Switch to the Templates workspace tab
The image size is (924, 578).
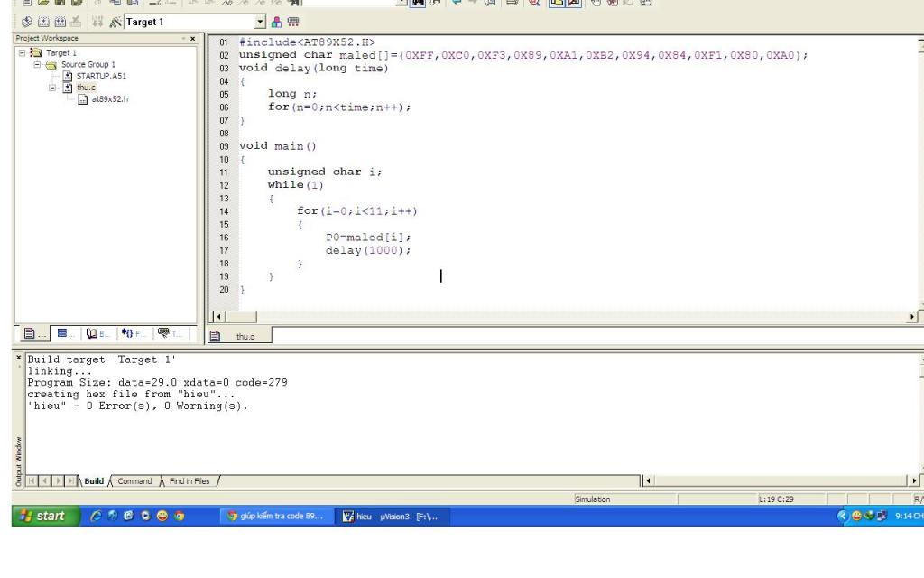[169, 333]
